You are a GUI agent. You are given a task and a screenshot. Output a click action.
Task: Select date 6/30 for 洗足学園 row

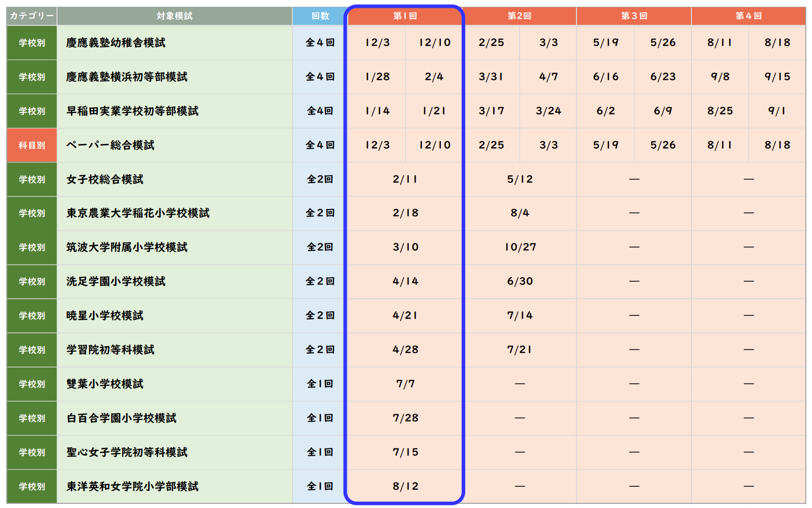(520, 282)
